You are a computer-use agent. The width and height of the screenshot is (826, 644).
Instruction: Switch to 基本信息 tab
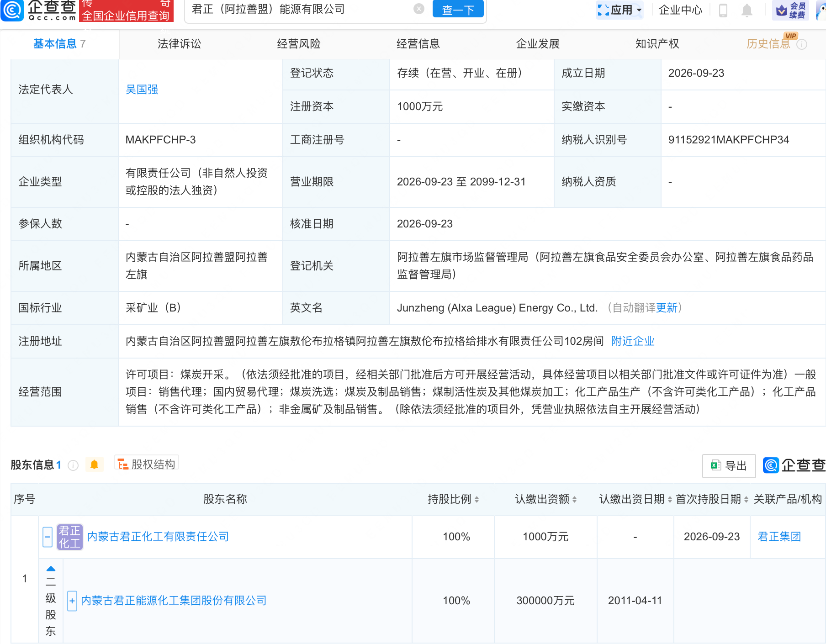click(x=59, y=44)
